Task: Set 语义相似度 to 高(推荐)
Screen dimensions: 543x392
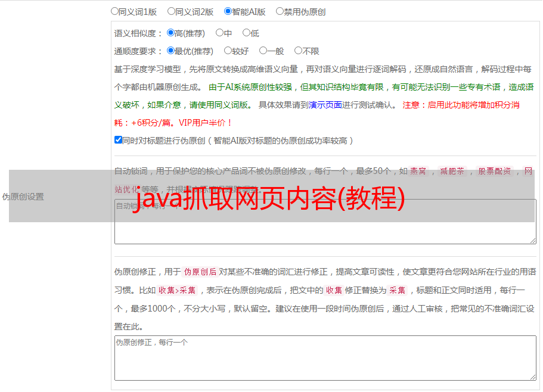Action: pyautogui.click(x=170, y=33)
